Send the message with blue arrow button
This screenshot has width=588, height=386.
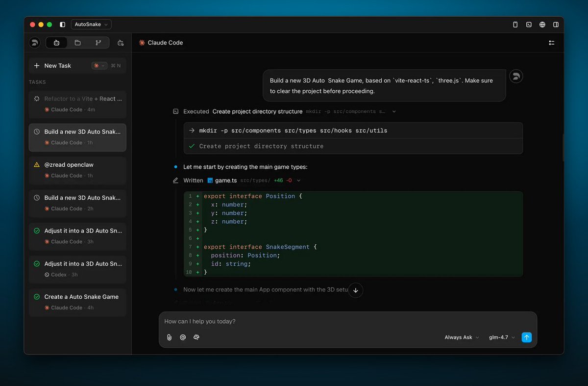527,337
